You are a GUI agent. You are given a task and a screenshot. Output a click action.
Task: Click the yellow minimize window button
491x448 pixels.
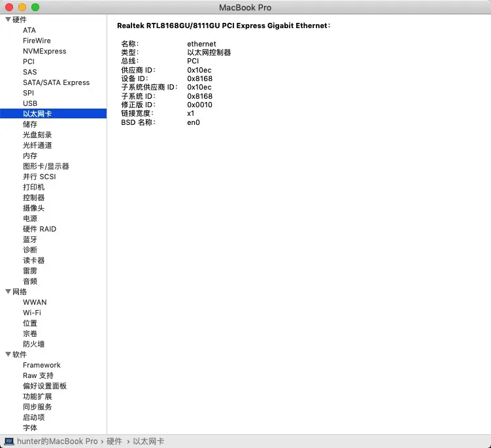coord(22,7)
